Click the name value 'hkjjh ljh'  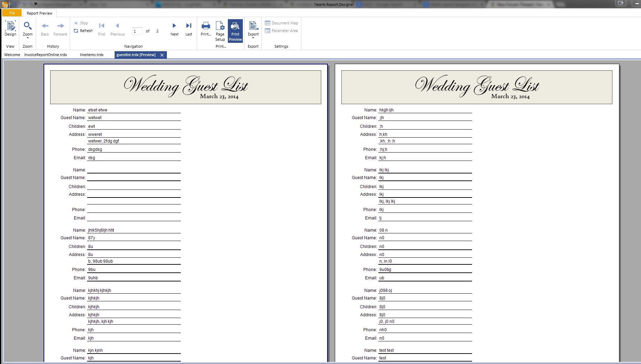point(386,110)
